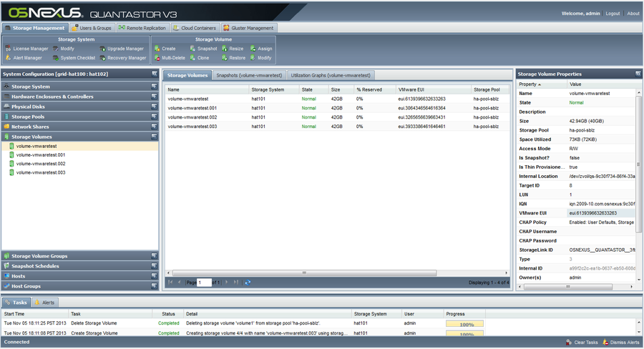Expand the Storage Pools section
The image size is (644, 349).
tap(154, 117)
